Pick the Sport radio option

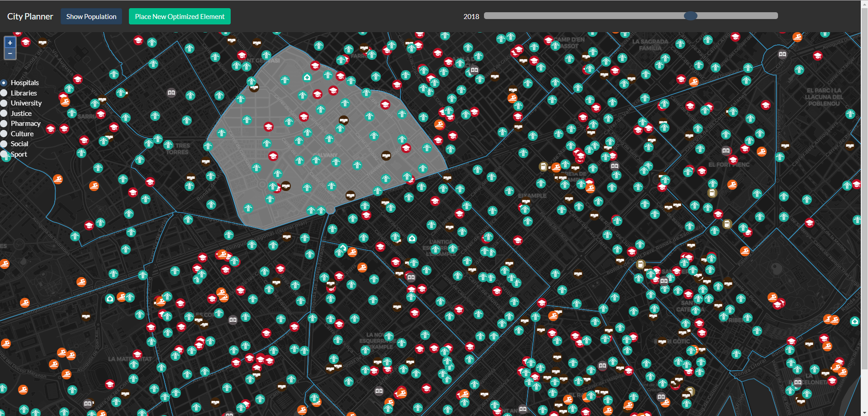[4, 154]
